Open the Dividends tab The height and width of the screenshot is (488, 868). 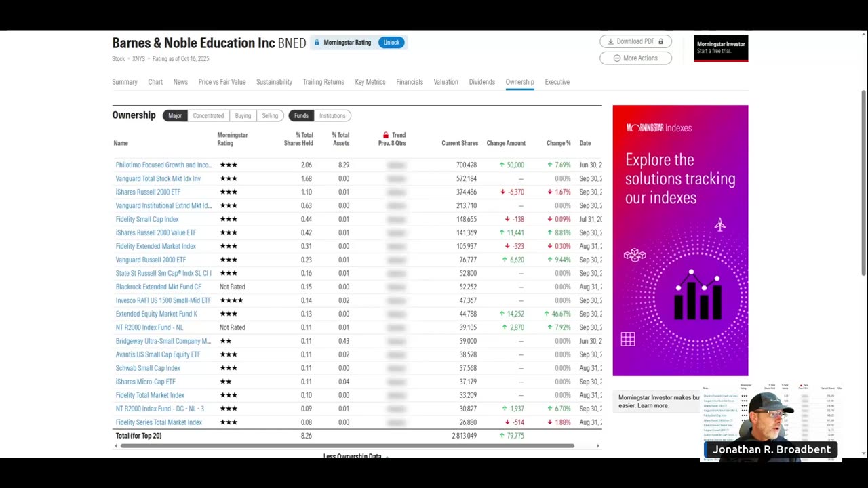click(x=482, y=82)
